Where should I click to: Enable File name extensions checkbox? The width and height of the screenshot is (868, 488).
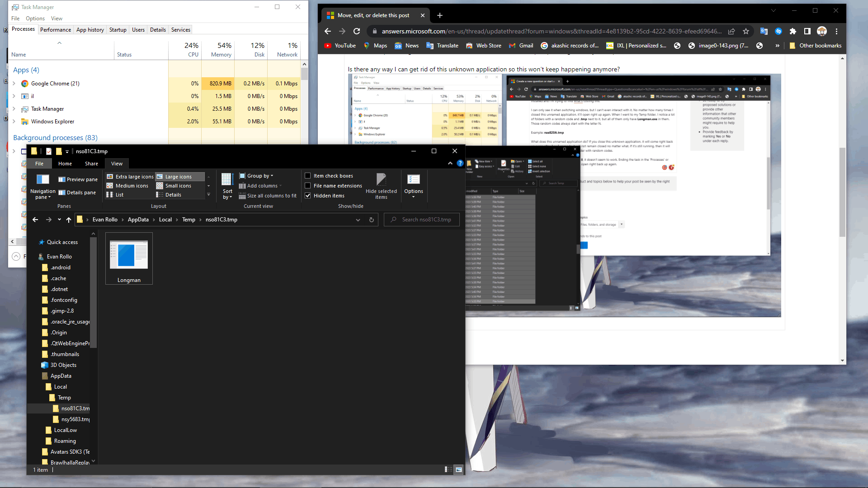[x=308, y=186]
